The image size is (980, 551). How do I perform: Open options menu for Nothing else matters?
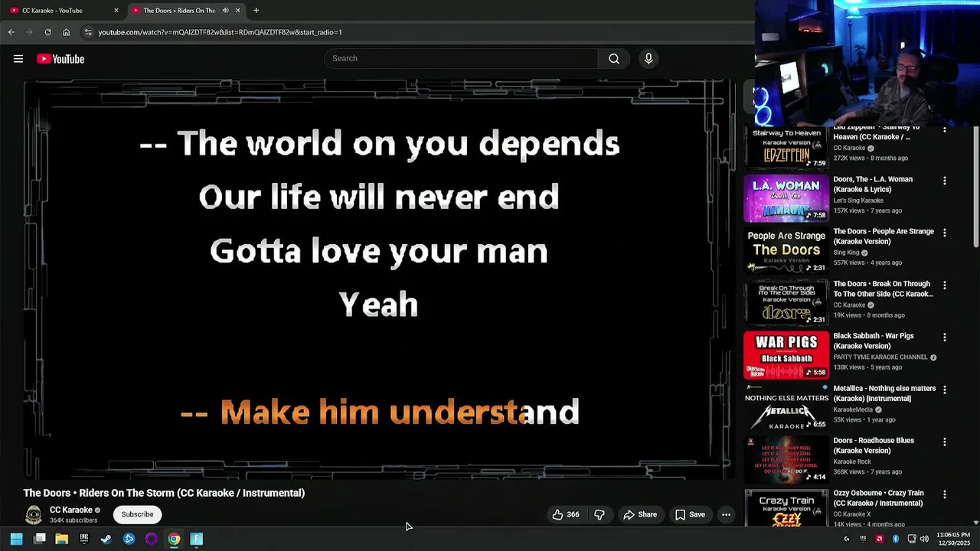pos(944,390)
